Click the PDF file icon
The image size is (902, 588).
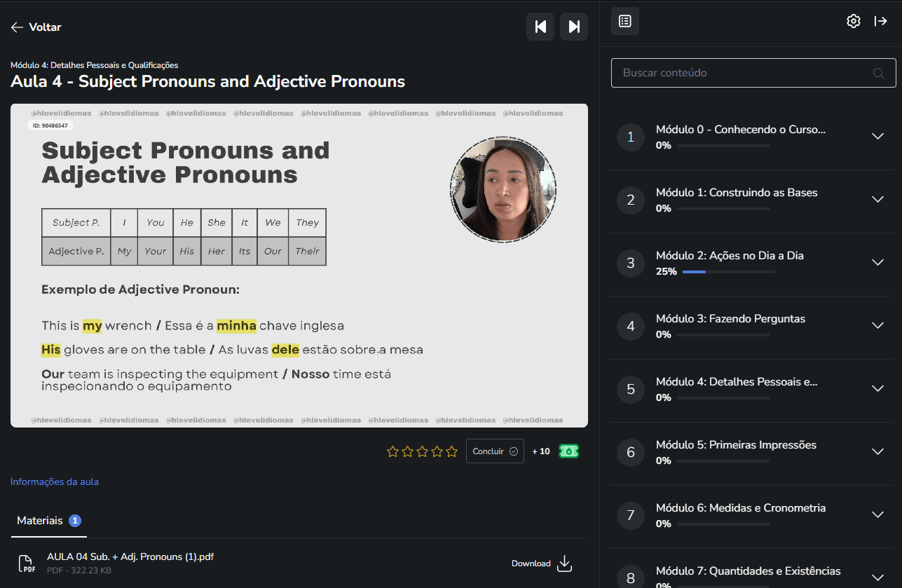click(26, 563)
